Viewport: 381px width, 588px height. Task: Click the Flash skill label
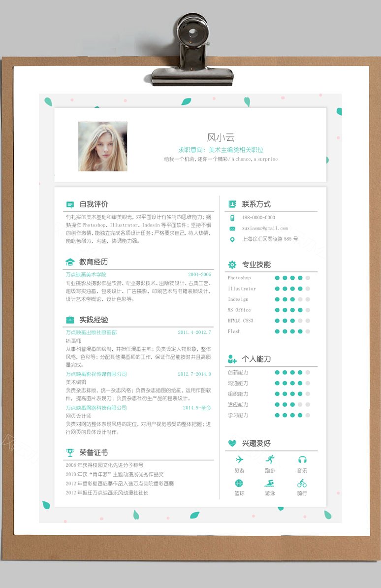[234, 331]
